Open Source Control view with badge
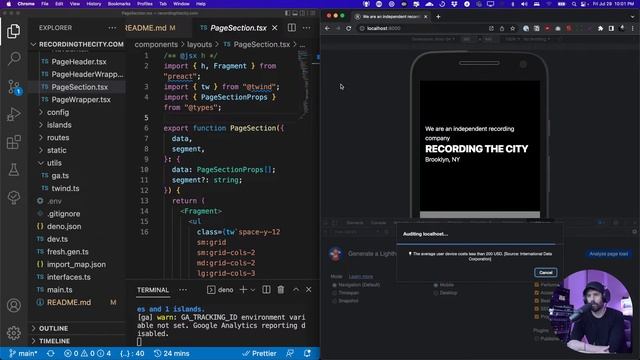This screenshot has height=360, width=640. [x=14, y=87]
